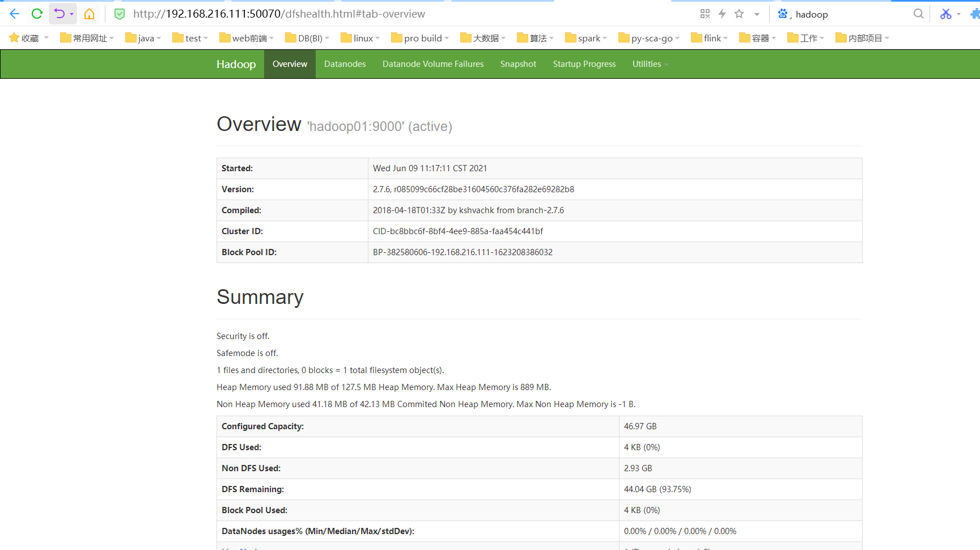The height and width of the screenshot is (550, 980).
Task: Click the Non DFS Used value '2.93 GB'
Action: [638, 468]
